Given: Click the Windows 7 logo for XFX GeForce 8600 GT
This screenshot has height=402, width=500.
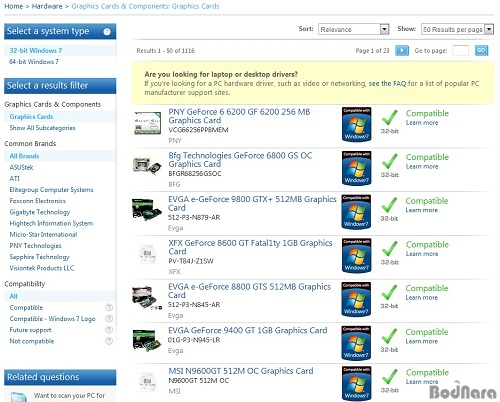Looking at the screenshot, I should (356, 255).
